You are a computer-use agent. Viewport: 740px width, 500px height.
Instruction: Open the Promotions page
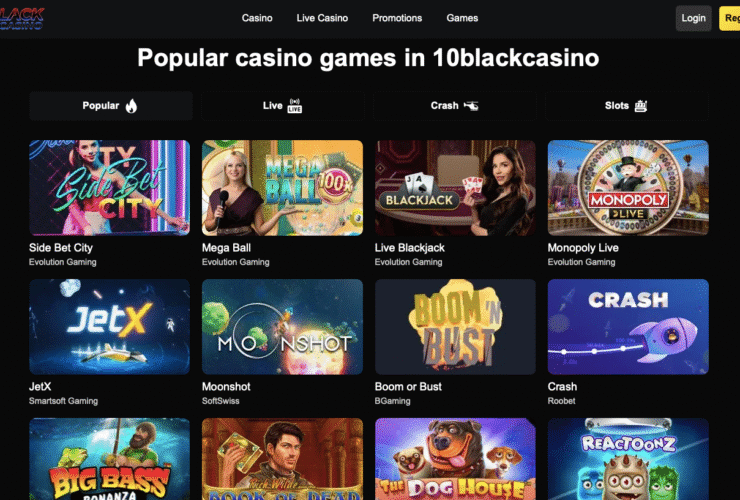tap(397, 18)
